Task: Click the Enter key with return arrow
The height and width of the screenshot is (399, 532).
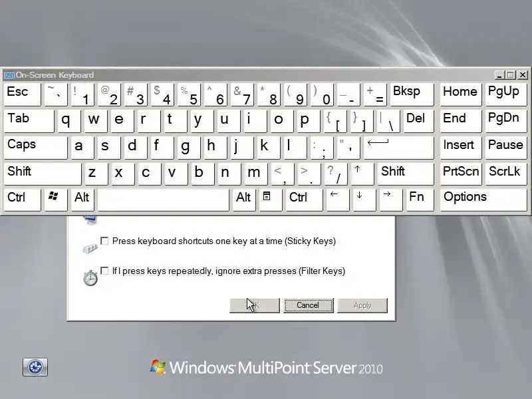Action: 398,148
